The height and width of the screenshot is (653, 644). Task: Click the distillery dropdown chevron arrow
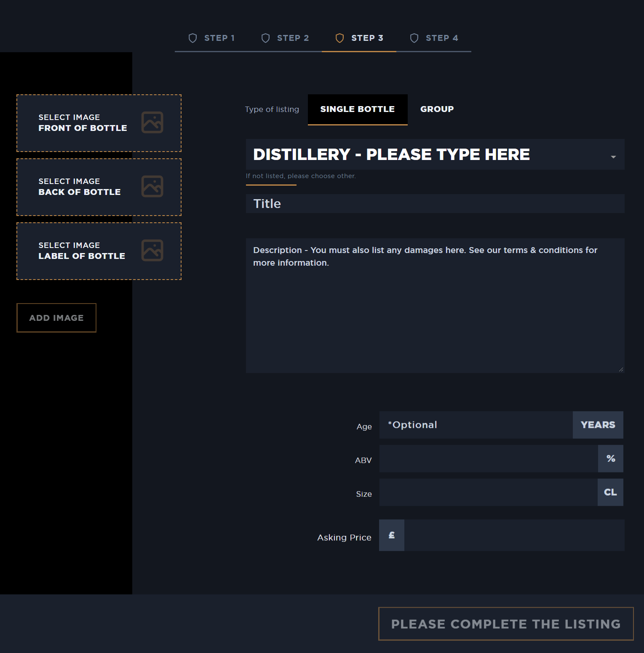pos(613,156)
